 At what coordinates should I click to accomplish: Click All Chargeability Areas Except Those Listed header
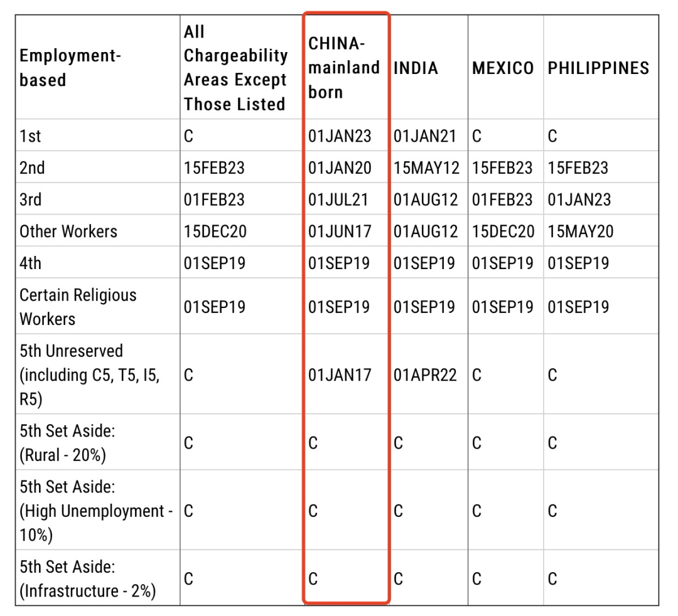point(235,68)
